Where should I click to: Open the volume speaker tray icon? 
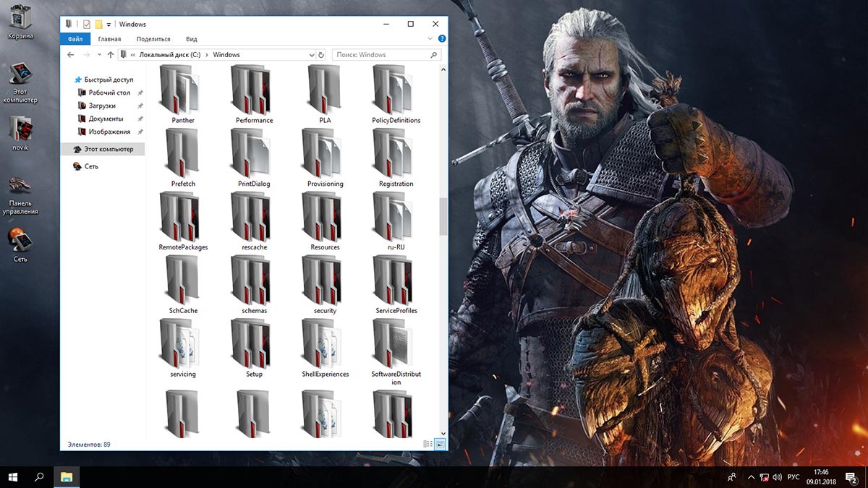pos(776,477)
